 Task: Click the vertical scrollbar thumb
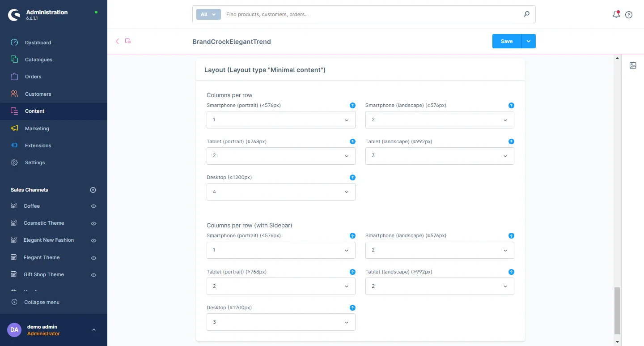617,311
